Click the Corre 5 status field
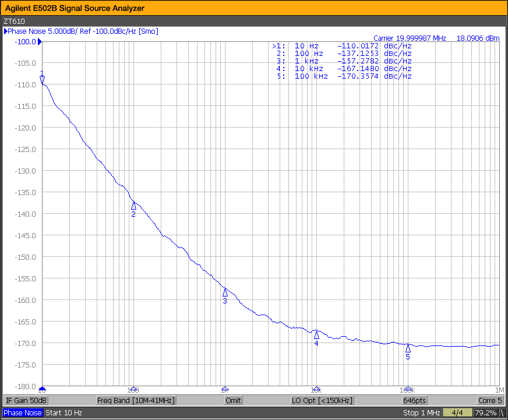Viewport: 508px width, 420px height. click(x=490, y=400)
